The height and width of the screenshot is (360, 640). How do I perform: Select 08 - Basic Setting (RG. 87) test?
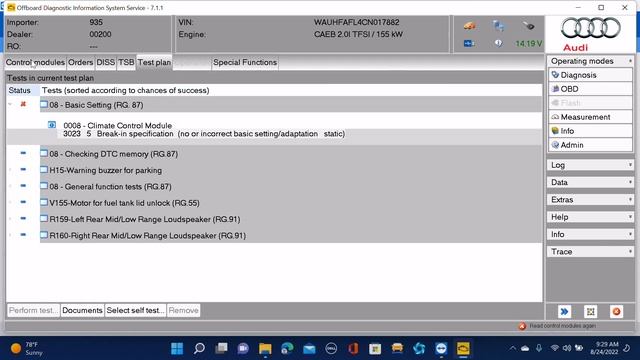coord(96,105)
